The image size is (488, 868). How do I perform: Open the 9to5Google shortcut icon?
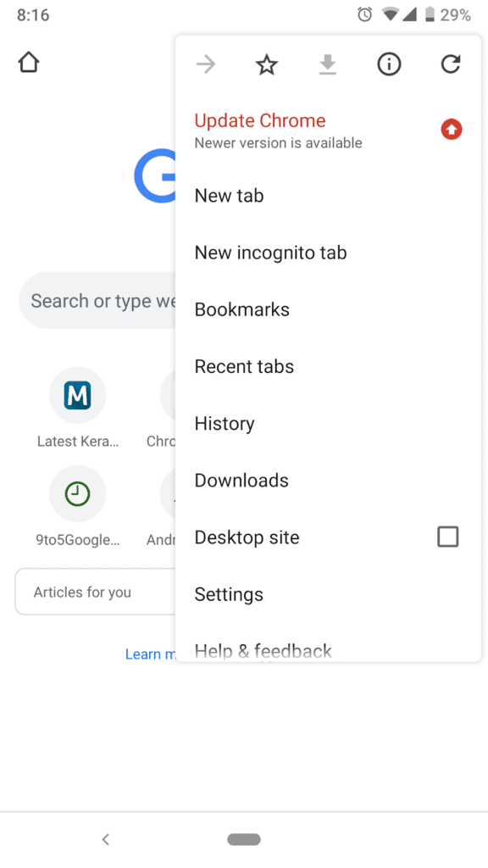click(77, 493)
